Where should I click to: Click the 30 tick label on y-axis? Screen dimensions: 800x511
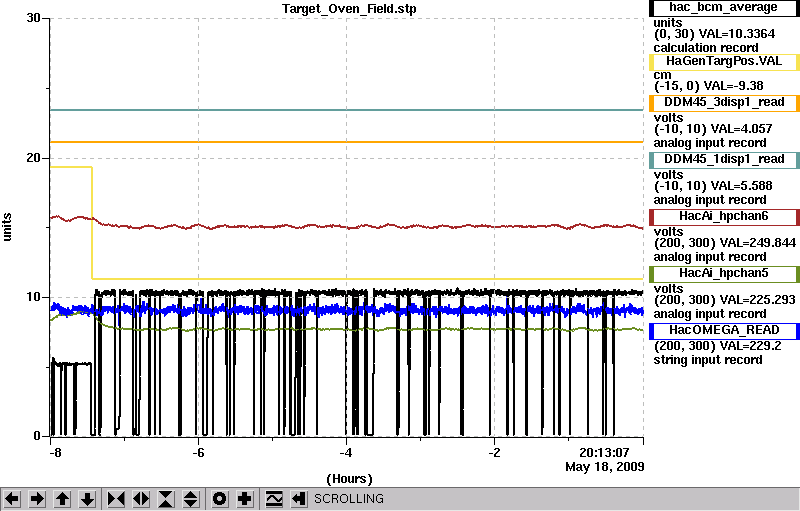[34, 18]
